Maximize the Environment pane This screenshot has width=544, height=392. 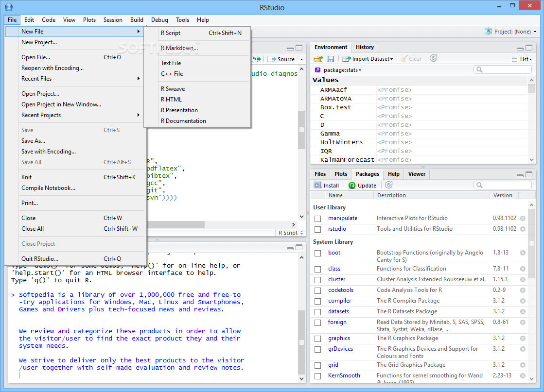click(x=529, y=48)
